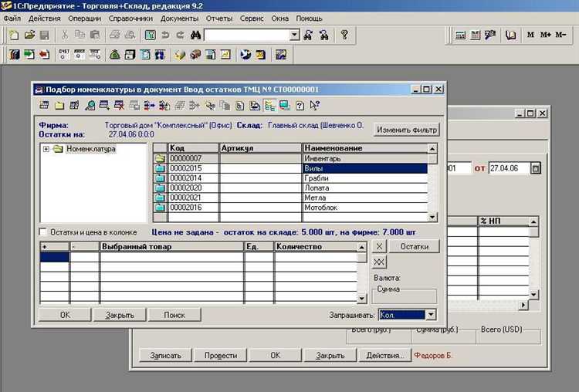Click the Open file icon in main toolbar
Screen dimensions: 579x392
click(30, 35)
